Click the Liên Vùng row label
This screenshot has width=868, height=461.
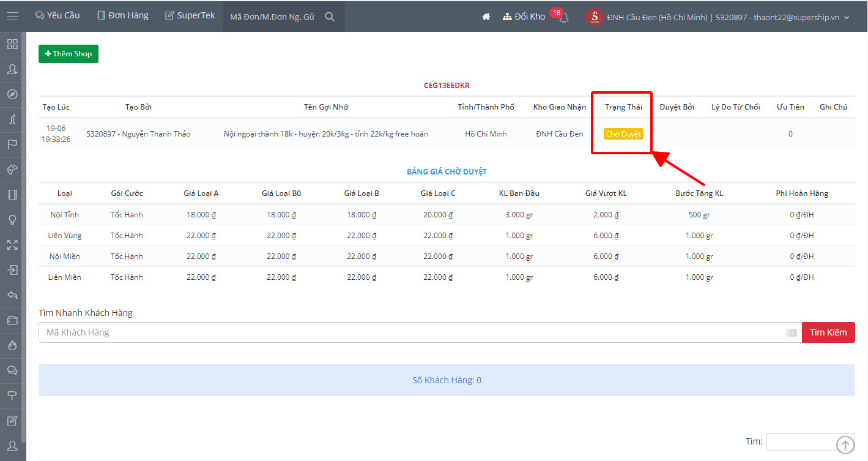pos(65,236)
